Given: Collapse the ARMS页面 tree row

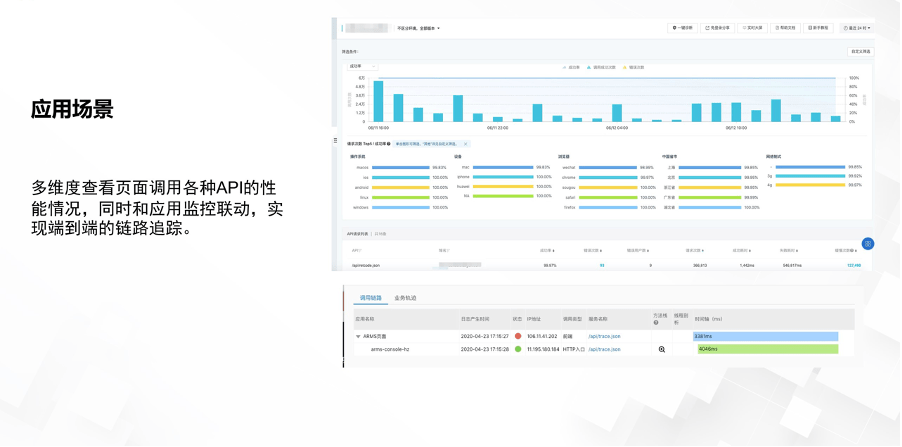Looking at the screenshot, I should point(359,336).
